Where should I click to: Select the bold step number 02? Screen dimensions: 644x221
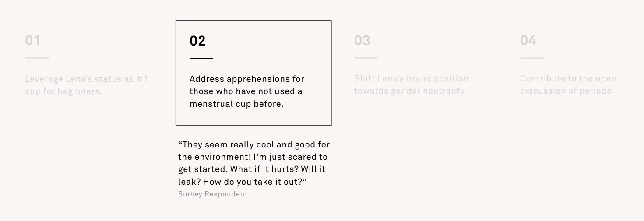coord(197,41)
